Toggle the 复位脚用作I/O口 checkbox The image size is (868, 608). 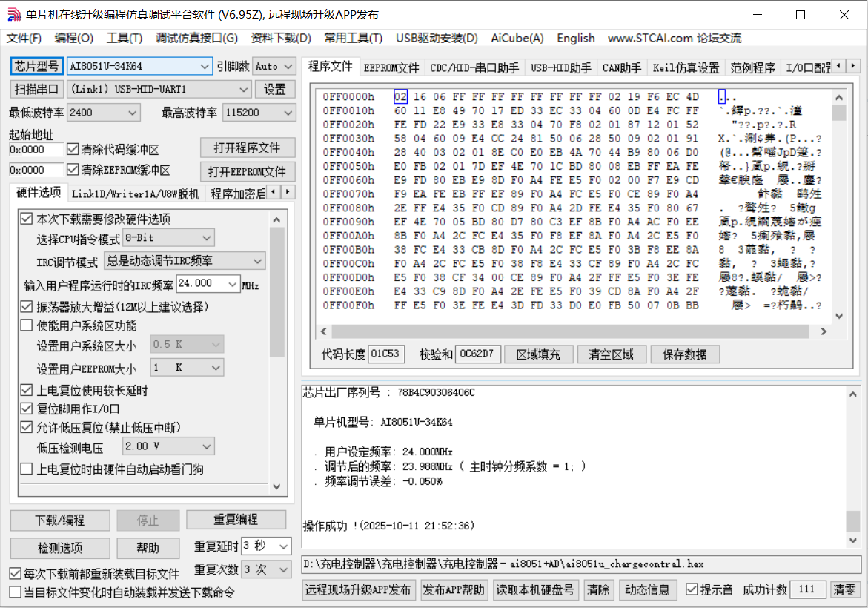point(27,409)
